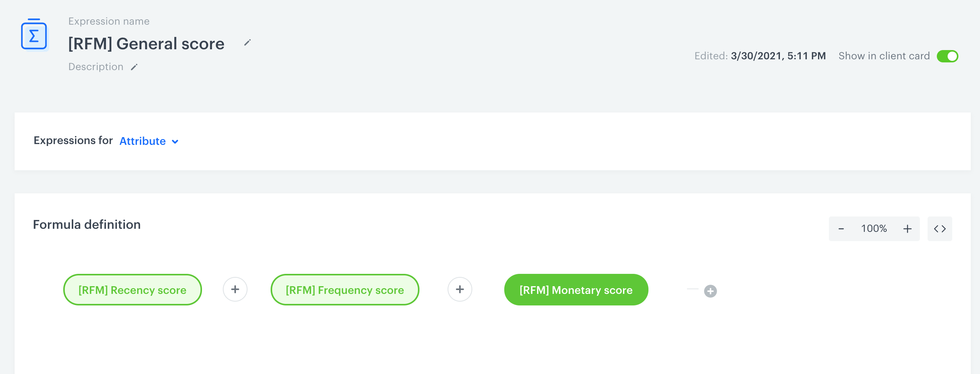Switch to code view using angle brackets icon
The width and height of the screenshot is (980, 374).
940,229
